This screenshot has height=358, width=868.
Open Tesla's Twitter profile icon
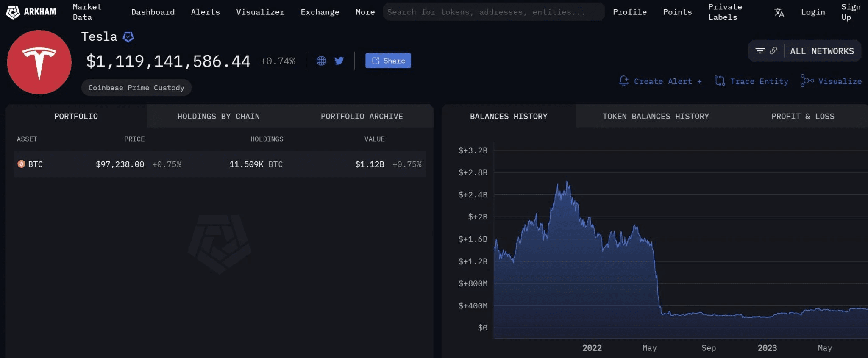point(339,61)
